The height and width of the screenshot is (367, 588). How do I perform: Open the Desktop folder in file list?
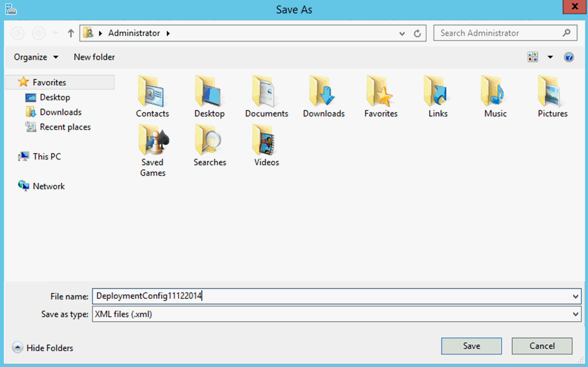click(209, 98)
